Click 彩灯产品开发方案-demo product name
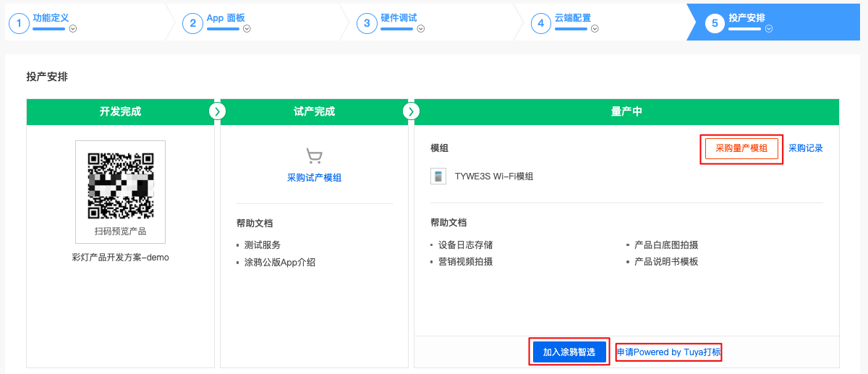Image resolution: width=868 pixels, height=374 pixels. coord(120,258)
